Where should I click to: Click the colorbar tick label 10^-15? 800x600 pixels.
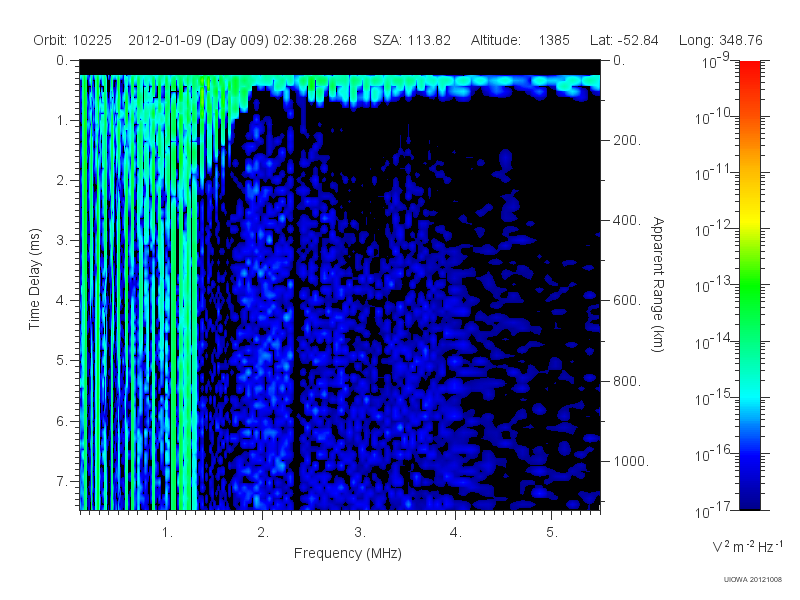[x=715, y=399]
